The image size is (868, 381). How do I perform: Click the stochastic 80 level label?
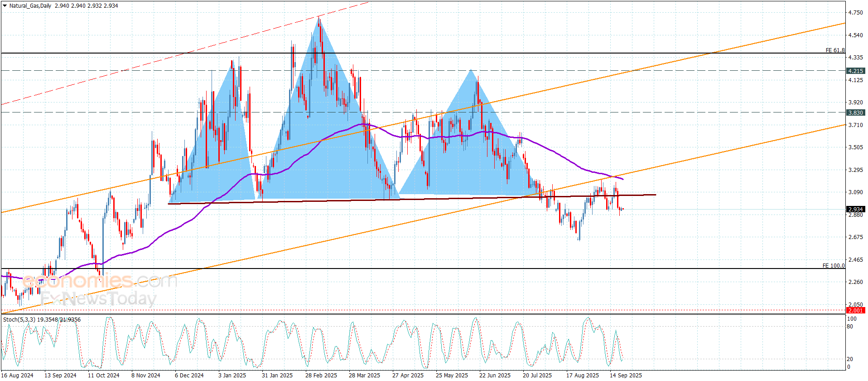(x=850, y=327)
